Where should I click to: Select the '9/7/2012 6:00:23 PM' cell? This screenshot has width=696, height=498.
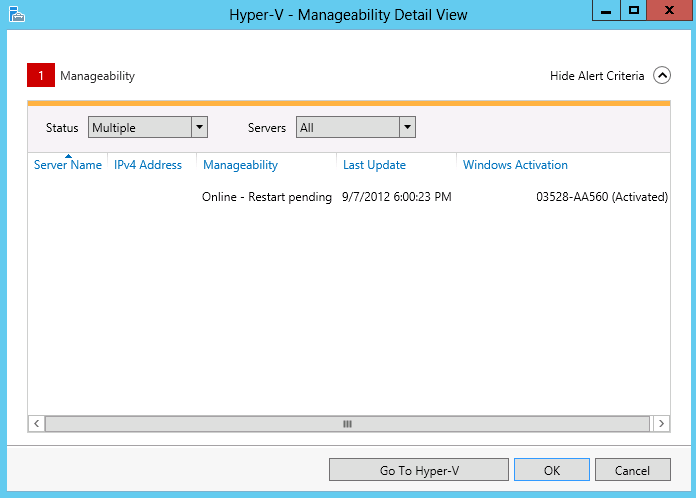[x=396, y=197]
